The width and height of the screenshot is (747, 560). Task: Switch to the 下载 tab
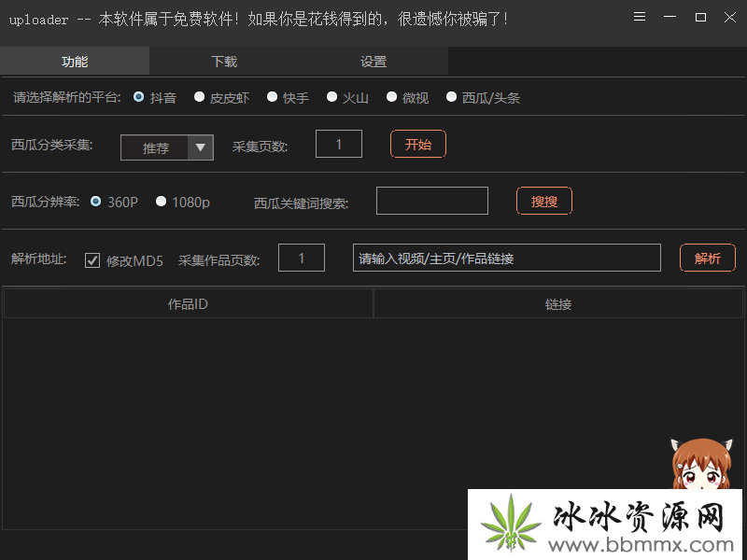(224, 62)
